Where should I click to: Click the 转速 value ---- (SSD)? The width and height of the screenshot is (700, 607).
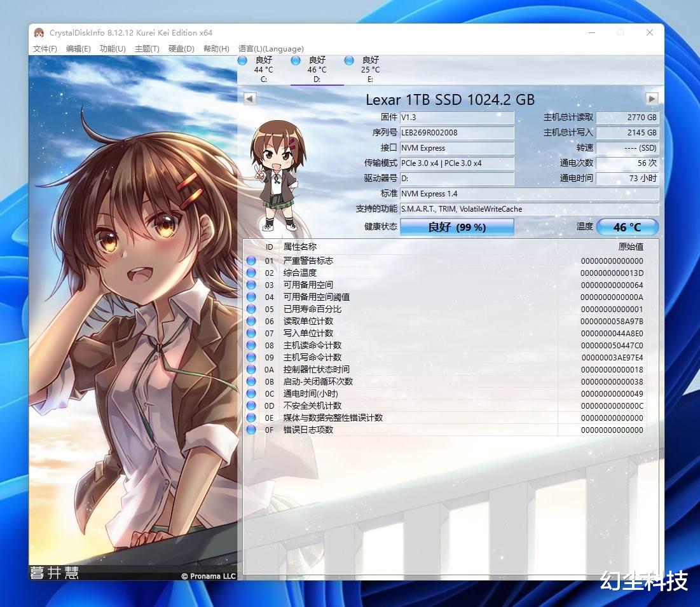tap(628, 147)
